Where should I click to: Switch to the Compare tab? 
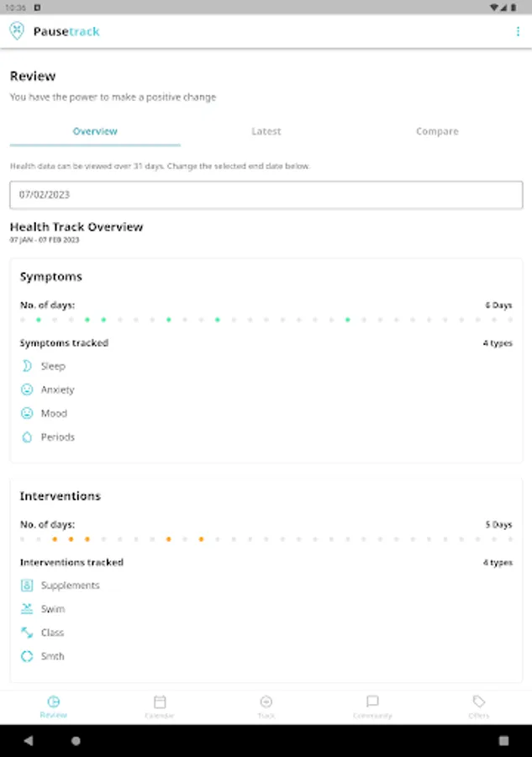(x=437, y=131)
